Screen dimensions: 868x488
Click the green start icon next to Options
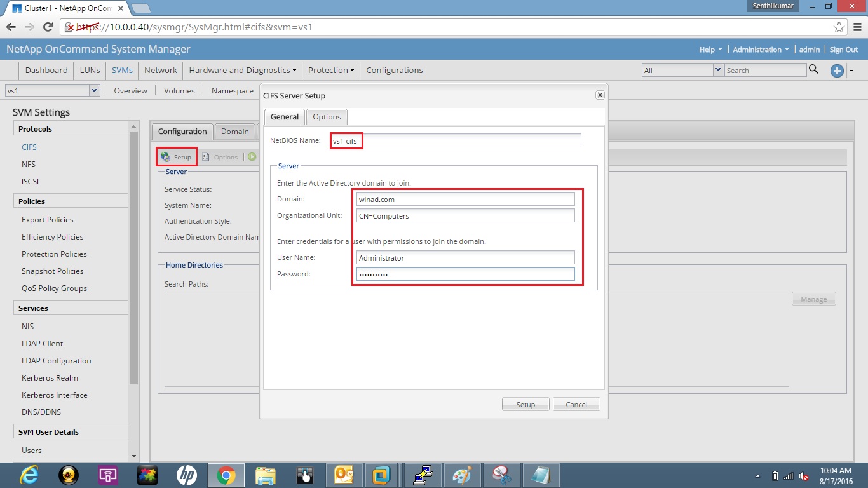point(250,156)
